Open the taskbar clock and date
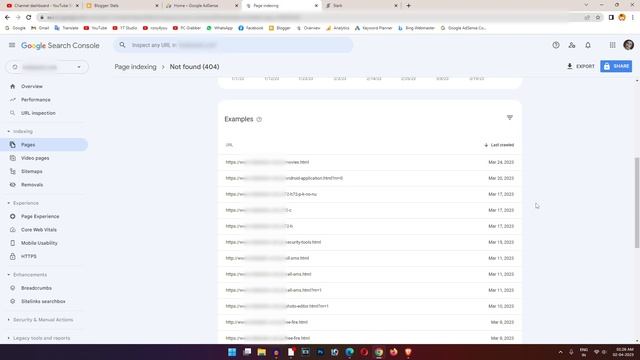Image resolution: width=640 pixels, height=360 pixels. tap(624, 352)
